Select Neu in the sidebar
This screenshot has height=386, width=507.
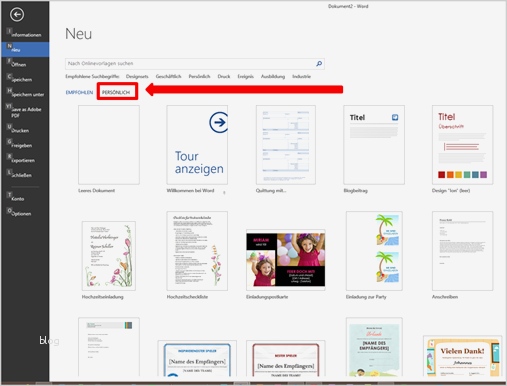25,49
